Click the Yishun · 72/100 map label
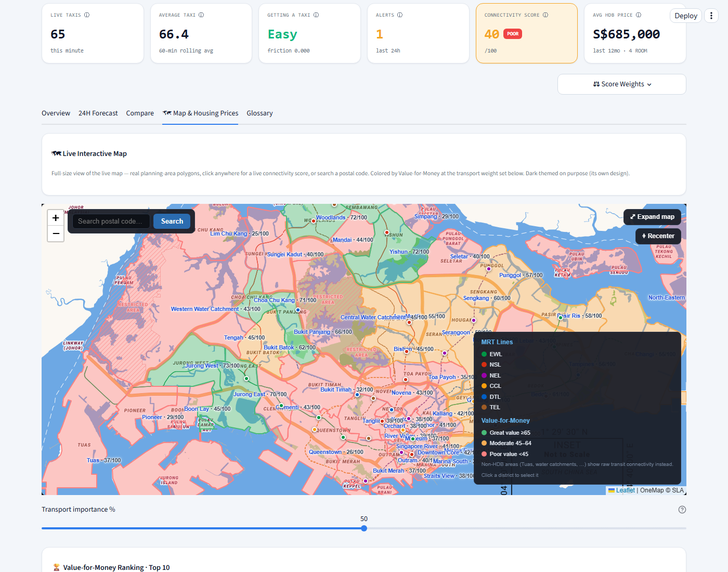The height and width of the screenshot is (572, 728). tap(409, 252)
